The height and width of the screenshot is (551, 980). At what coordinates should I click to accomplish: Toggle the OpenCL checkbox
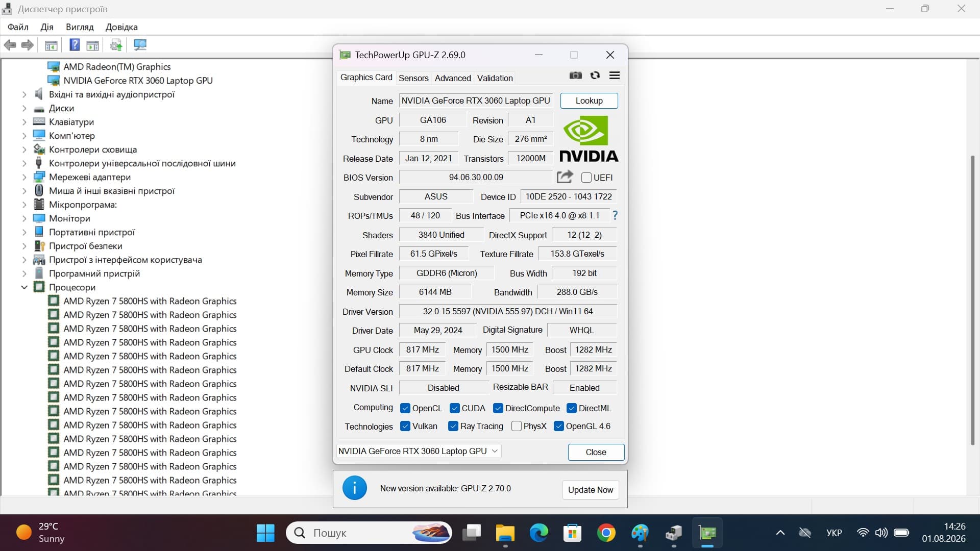[405, 408]
